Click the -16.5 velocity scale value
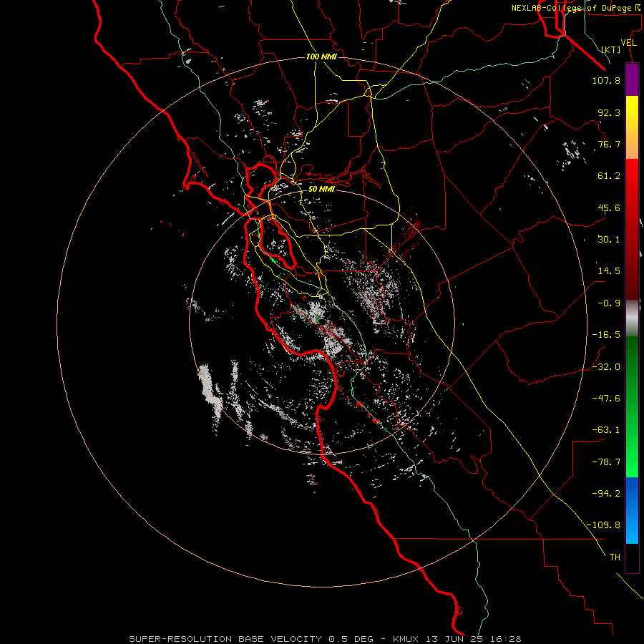644x644 pixels. [x=606, y=335]
